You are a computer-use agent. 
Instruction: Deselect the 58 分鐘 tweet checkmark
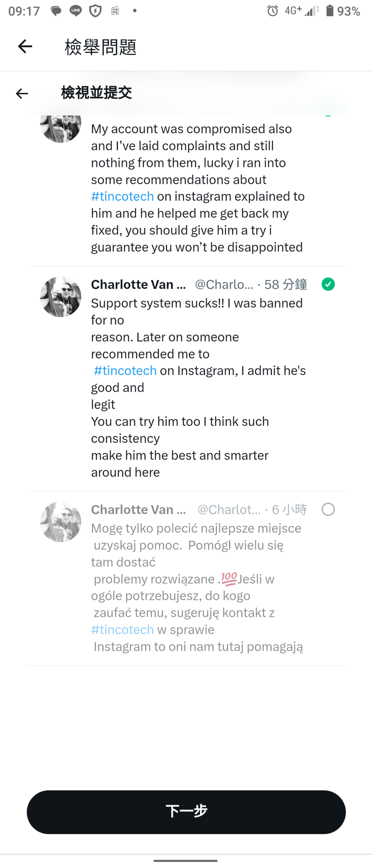(x=328, y=284)
